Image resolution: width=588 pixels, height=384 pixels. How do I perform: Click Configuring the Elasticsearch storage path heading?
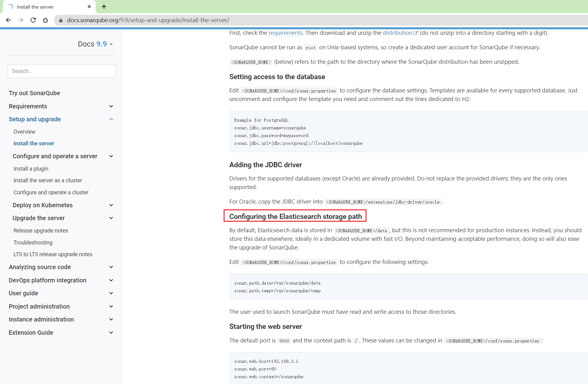(295, 216)
